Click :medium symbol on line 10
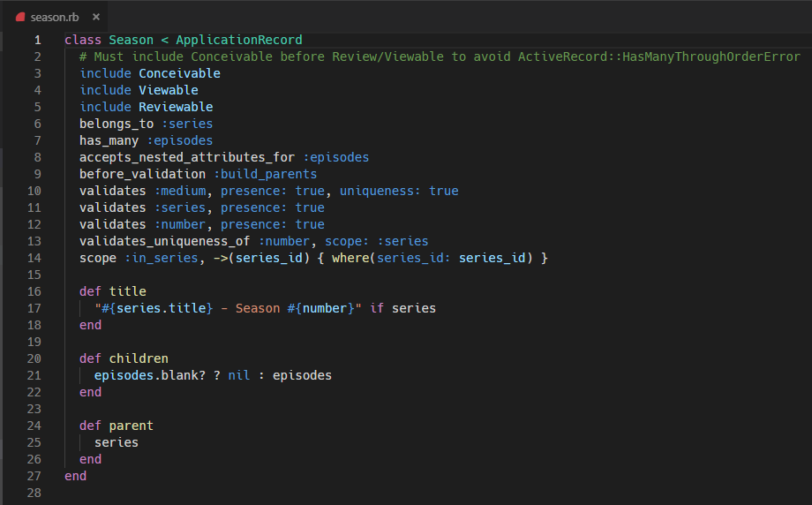This screenshot has width=812, height=505. pos(180,191)
